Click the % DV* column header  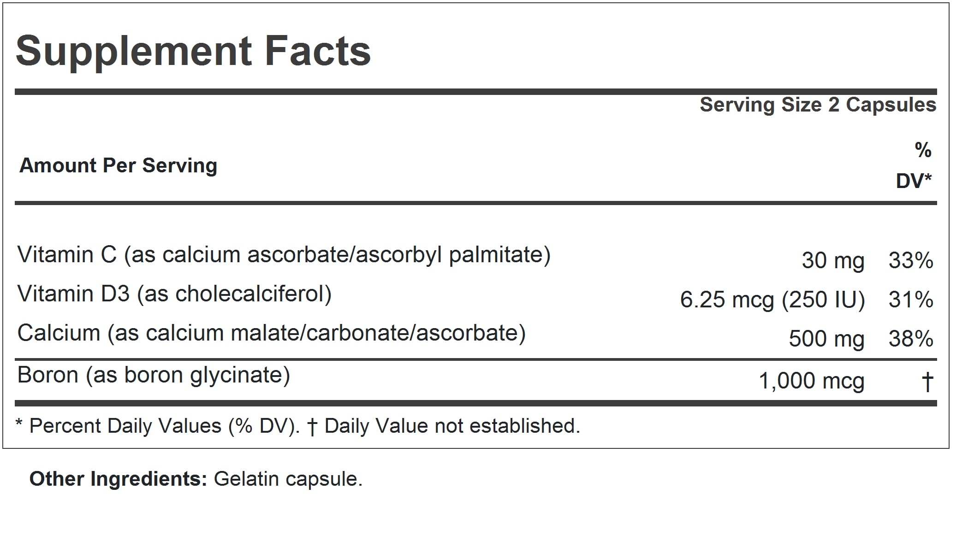[914, 165]
